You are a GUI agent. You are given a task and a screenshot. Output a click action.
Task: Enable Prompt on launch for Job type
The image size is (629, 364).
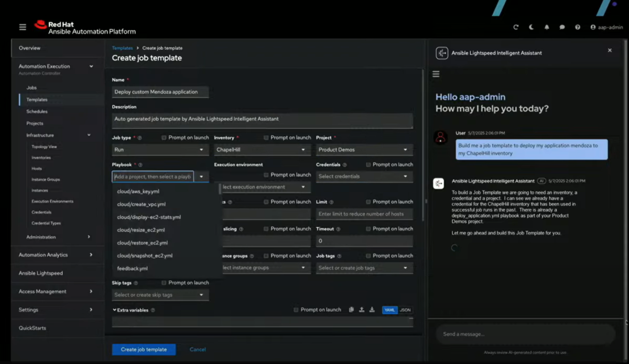click(x=164, y=138)
